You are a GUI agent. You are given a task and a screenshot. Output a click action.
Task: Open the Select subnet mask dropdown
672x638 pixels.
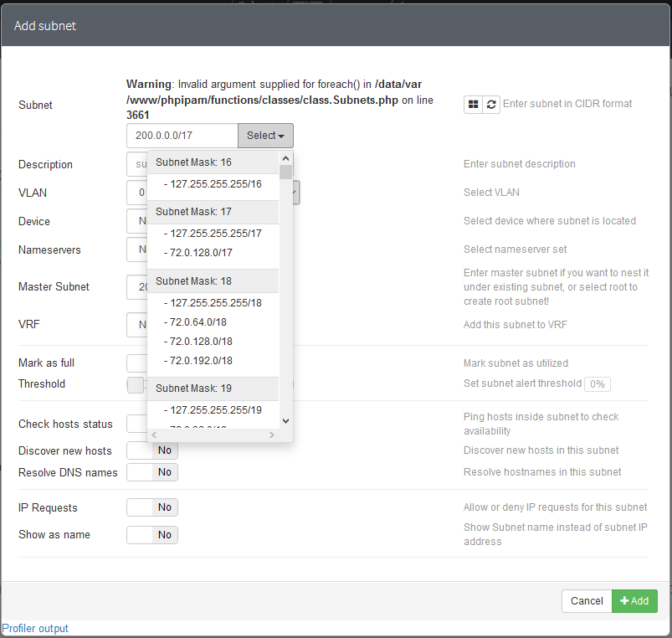pyautogui.click(x=265, y=135)
